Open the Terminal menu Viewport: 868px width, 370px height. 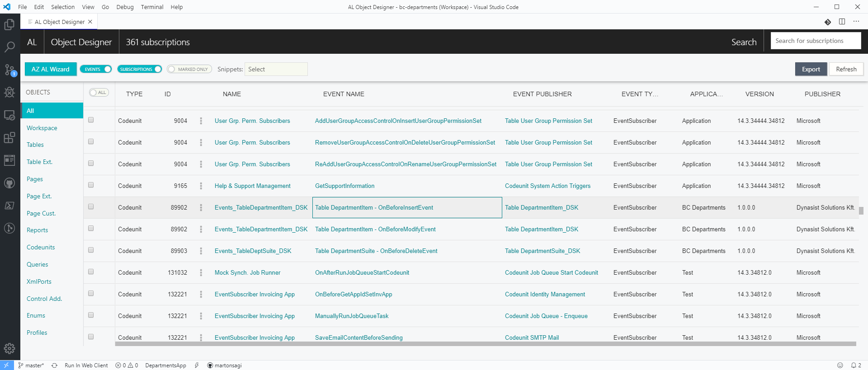coord(152,7)
